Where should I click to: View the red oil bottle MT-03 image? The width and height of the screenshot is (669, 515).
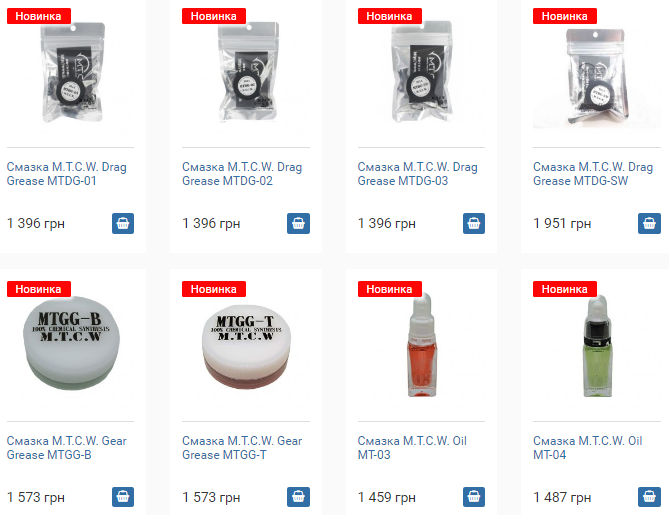(422, 345)
